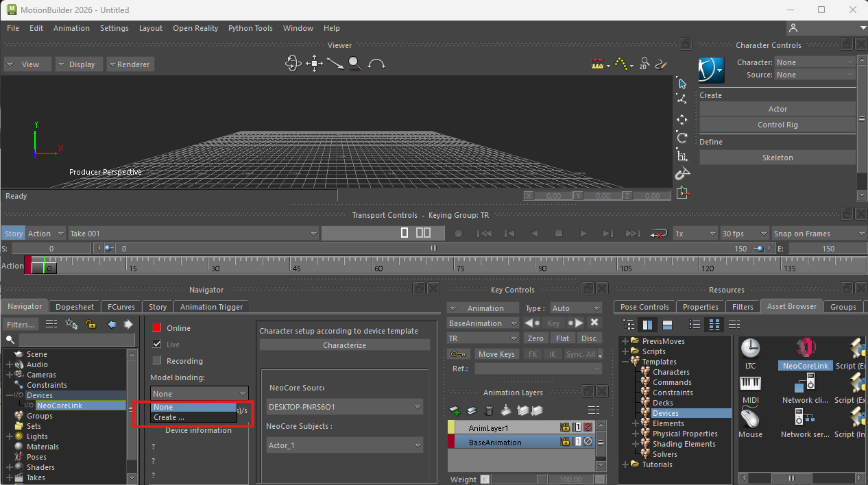This screenshot has height=485, width=868.
Task: Click the Characterize button
Action: coord(344,345)
